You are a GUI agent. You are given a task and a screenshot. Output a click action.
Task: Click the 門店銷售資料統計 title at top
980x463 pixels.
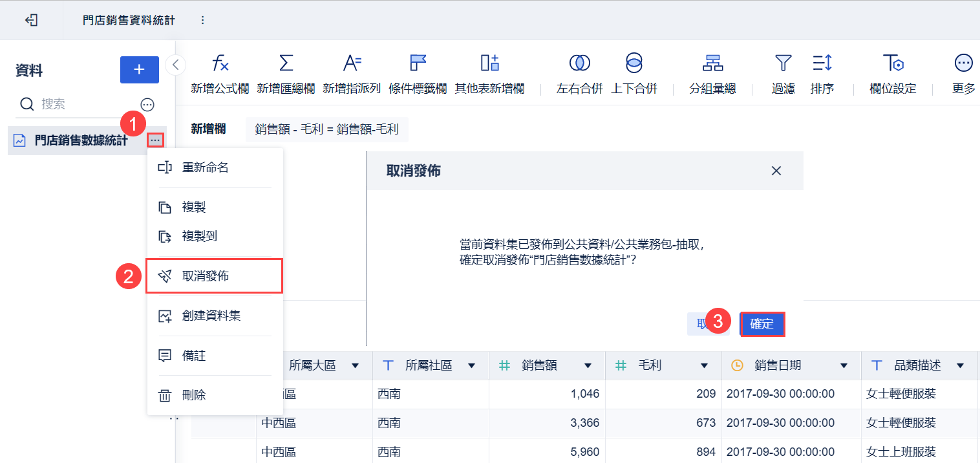point(129,20)
